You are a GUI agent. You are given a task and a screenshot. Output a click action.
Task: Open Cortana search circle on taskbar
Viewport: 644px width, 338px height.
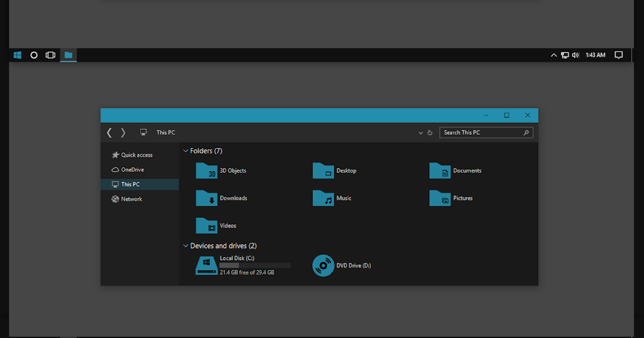tap(34, 55)
